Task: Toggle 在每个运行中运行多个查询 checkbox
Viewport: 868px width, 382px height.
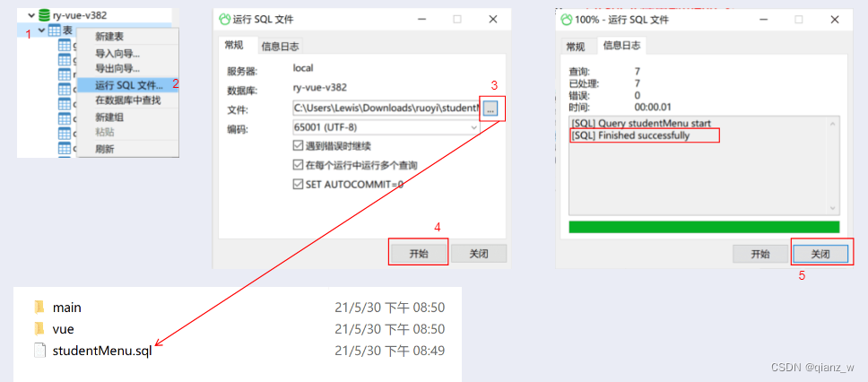Action: 298,165
